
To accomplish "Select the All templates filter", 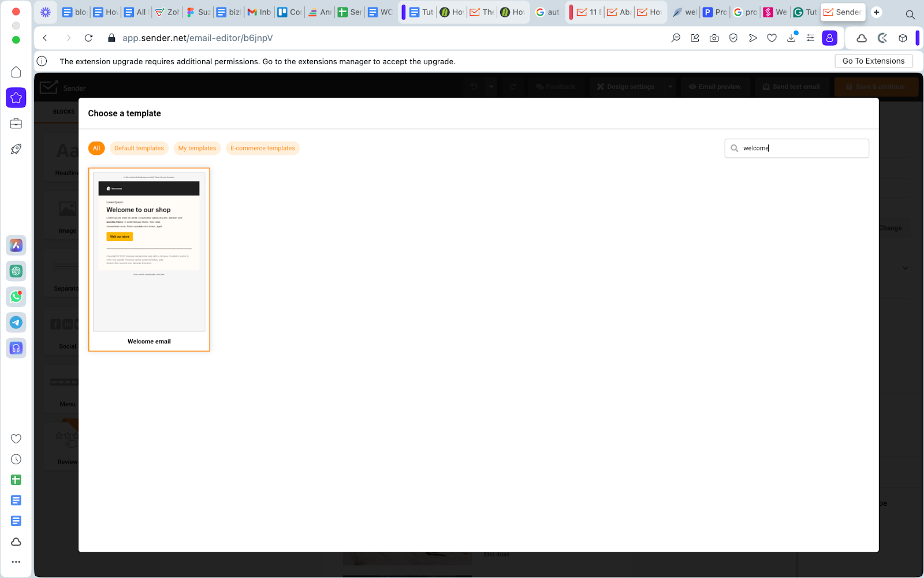I will pyautogui.click(x=96, y=149).
